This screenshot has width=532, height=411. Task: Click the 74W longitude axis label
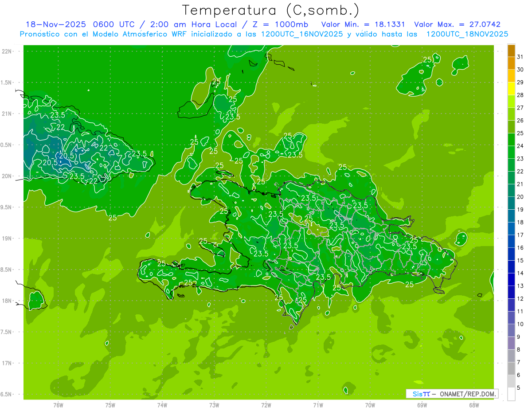click(x=162, y=405)
